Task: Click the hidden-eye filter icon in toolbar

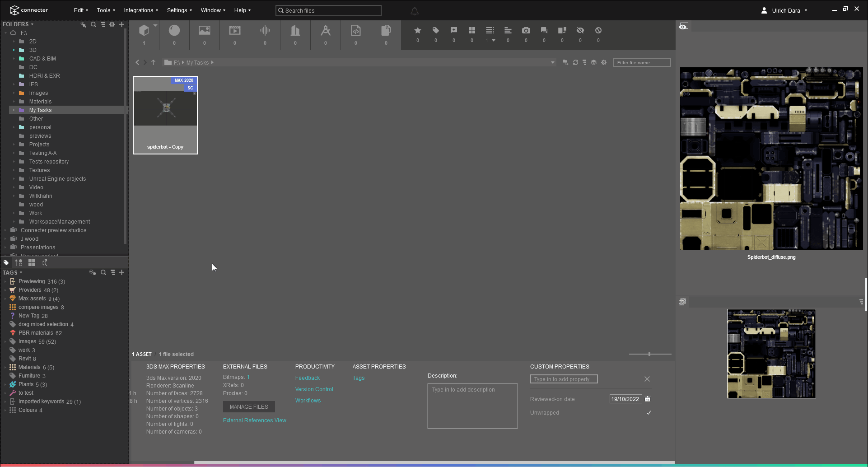Action: click(580, 30)
